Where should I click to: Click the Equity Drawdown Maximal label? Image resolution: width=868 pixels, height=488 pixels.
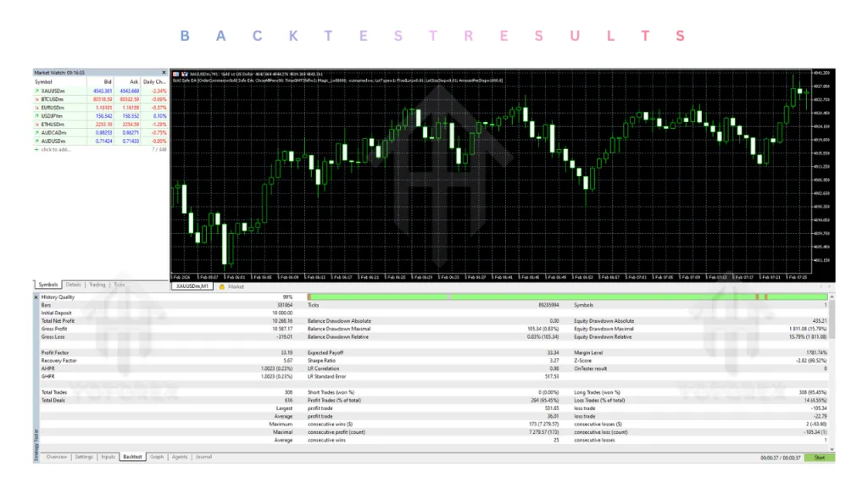coord(604,329)
